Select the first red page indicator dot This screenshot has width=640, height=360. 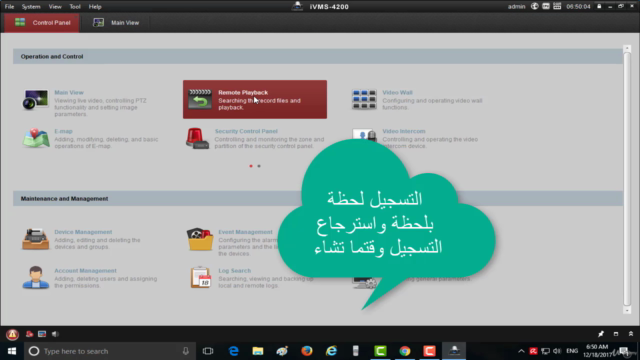251,166
